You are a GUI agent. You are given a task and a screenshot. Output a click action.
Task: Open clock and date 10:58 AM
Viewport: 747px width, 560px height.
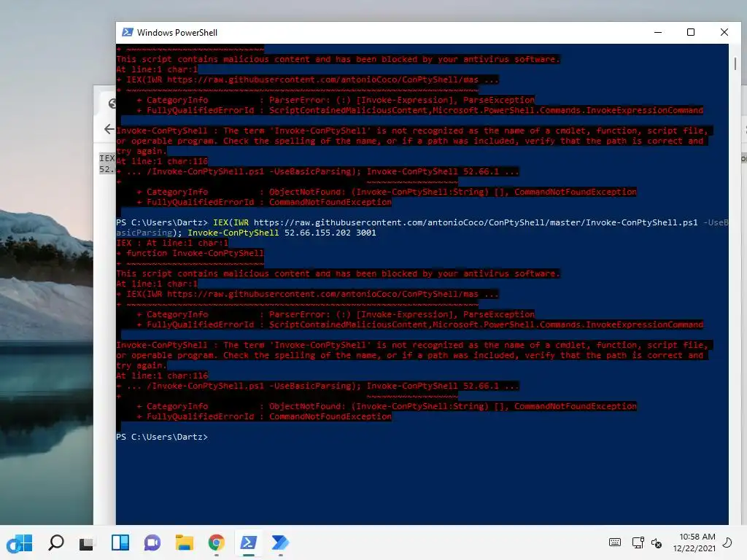[694, 542]
